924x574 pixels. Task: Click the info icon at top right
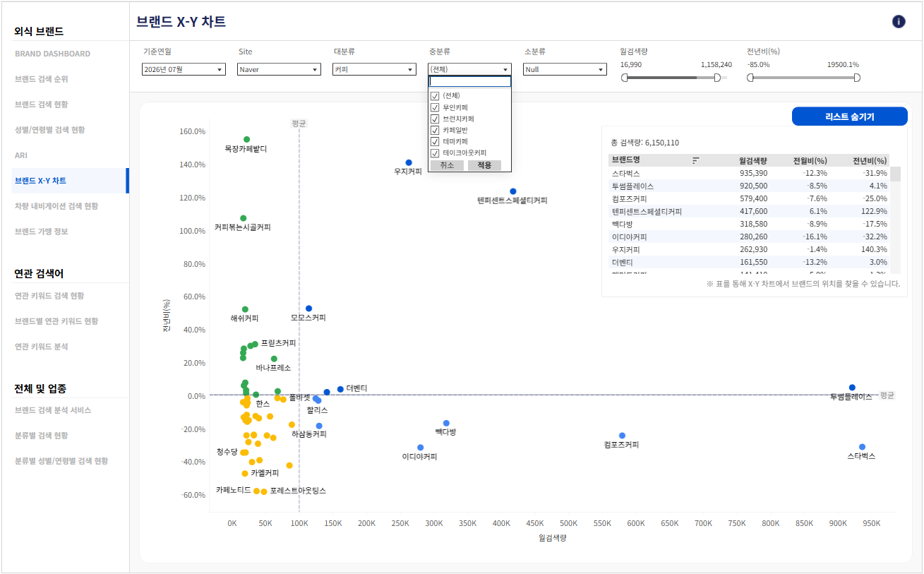[899, 21]
